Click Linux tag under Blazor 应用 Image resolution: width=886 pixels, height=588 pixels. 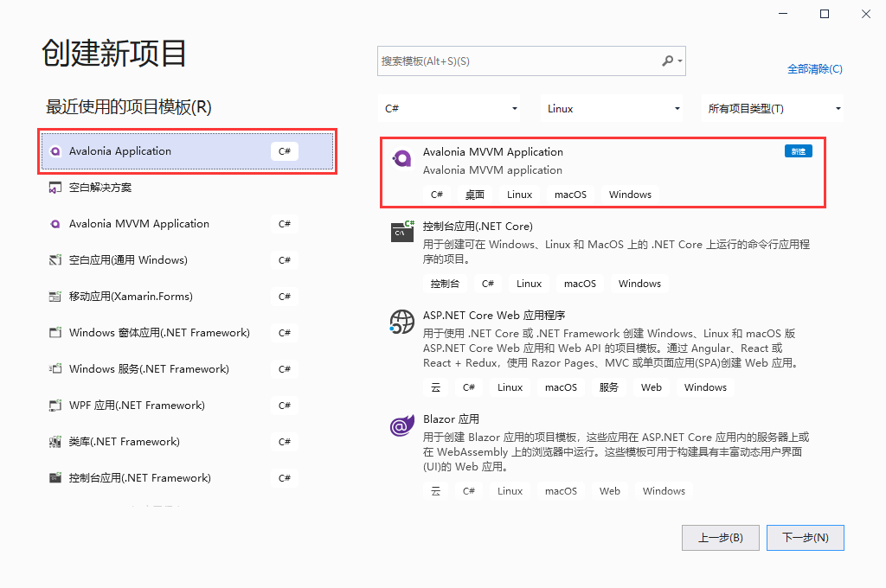[510, 491]
